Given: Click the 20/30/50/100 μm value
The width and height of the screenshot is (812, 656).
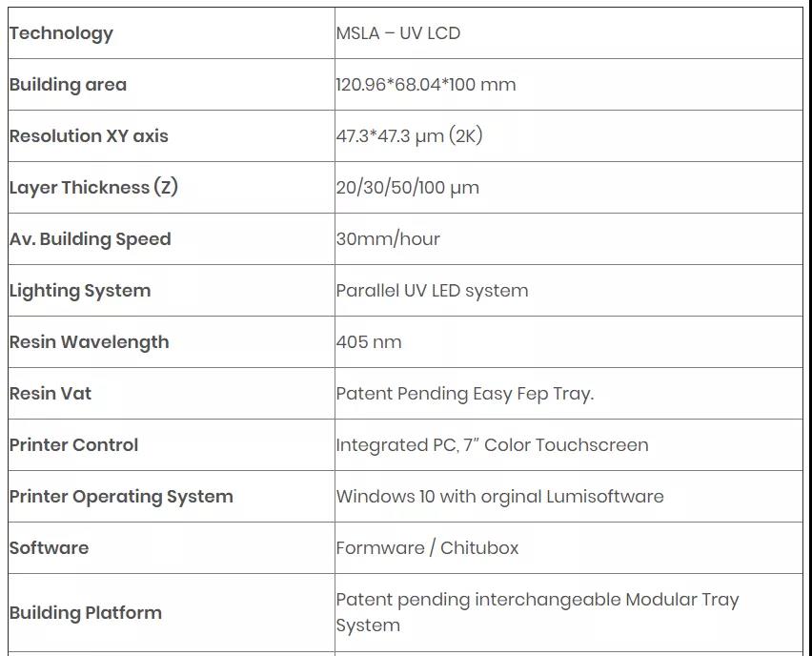Looking at the screenshot, I should point(407,188).
